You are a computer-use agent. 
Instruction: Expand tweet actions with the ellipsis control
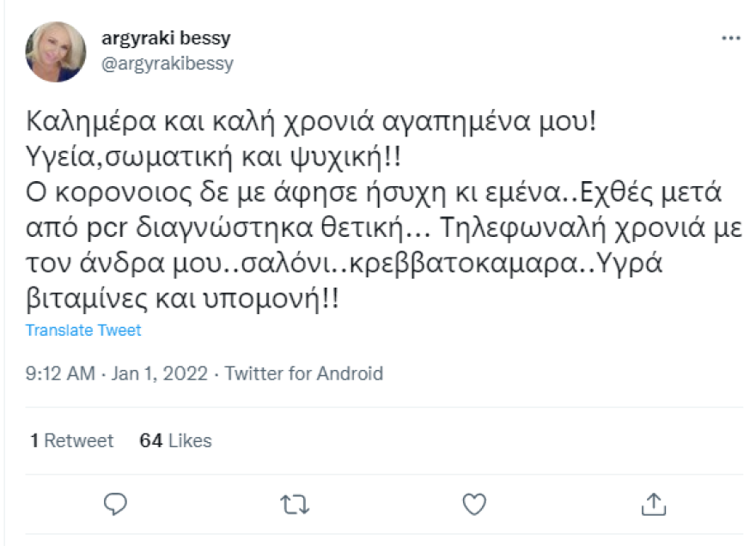click(731, 36)
